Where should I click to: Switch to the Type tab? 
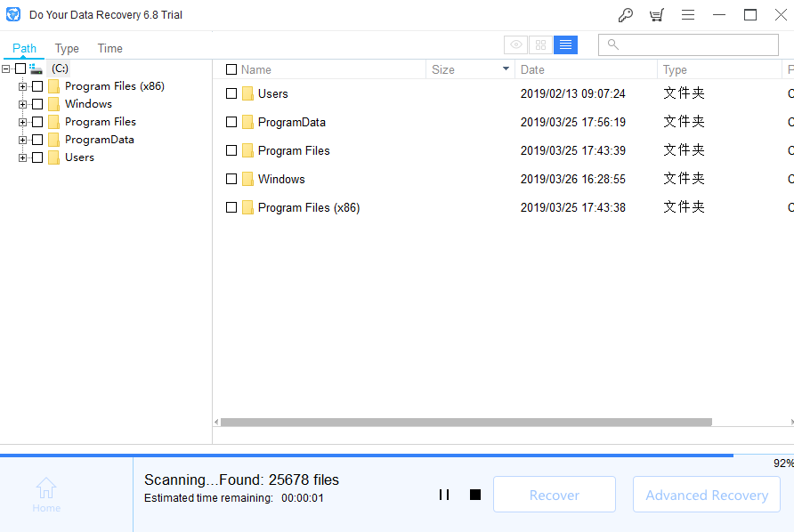coord(67,49)
